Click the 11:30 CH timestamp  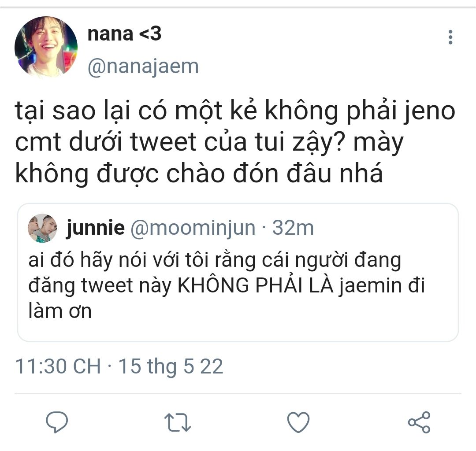click(x=58, y=366)
